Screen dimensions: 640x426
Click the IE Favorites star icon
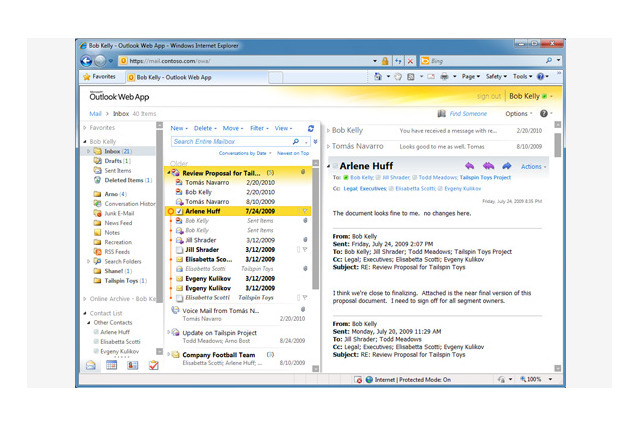tap(87, 77)
